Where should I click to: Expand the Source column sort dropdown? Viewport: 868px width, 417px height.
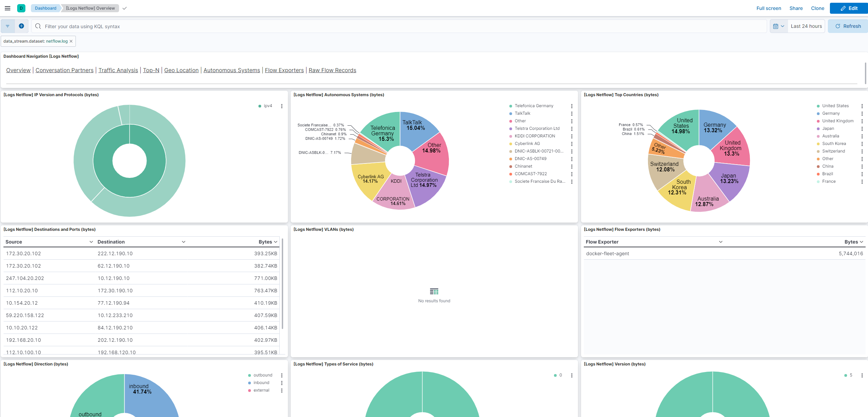click(91, 241)
